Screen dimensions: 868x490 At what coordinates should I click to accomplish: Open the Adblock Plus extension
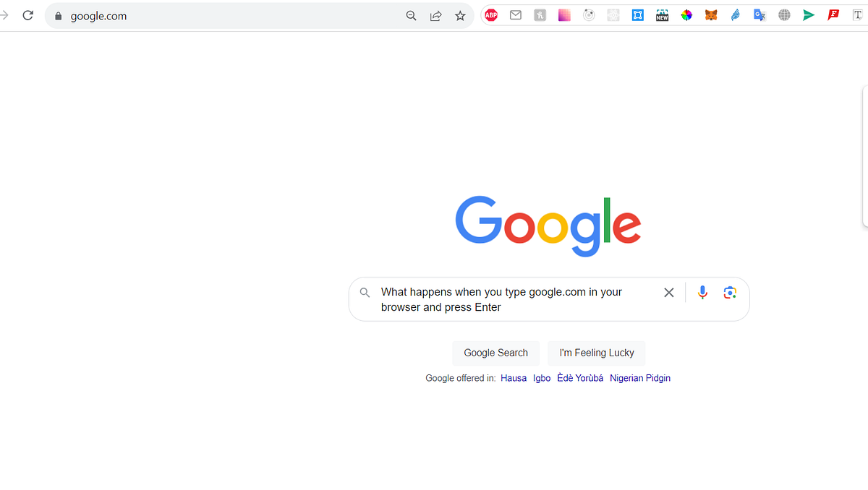[490, 14]
